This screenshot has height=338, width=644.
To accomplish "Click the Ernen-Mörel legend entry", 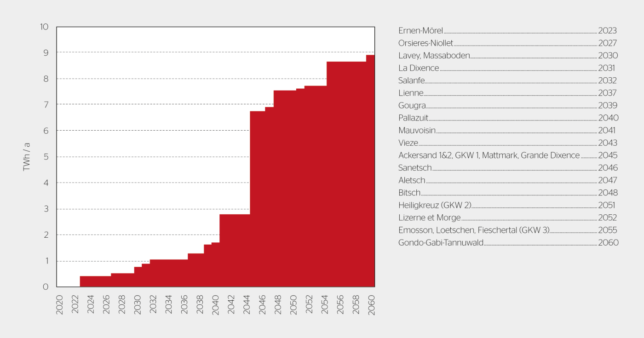I will pyautogui.click(x=507, y=31).
